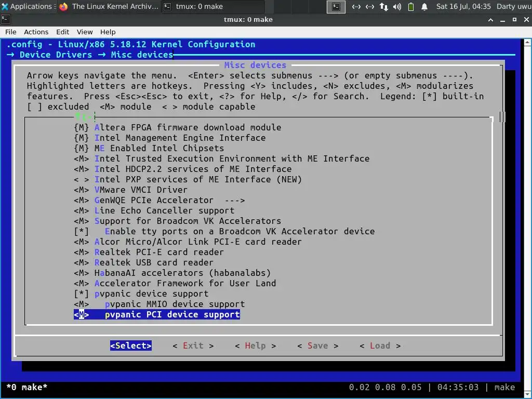Screen dimensions: 532x399
Task: Toggle Intel Trusted Execution Environment option
Action: (221, 159)
